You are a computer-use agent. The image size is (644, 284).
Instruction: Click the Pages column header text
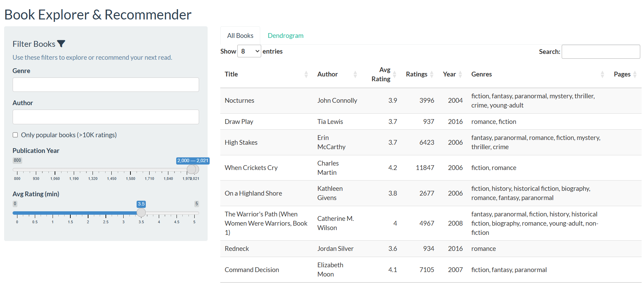622,74
